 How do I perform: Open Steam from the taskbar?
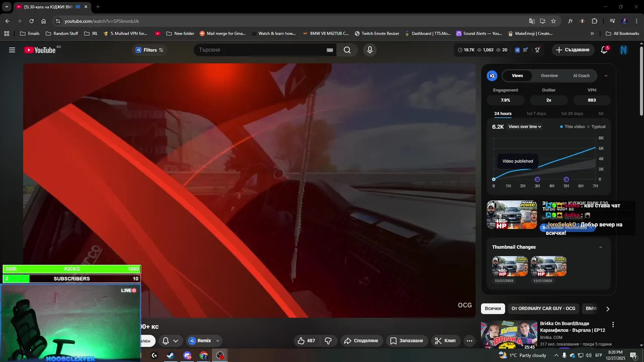(171, 355)
